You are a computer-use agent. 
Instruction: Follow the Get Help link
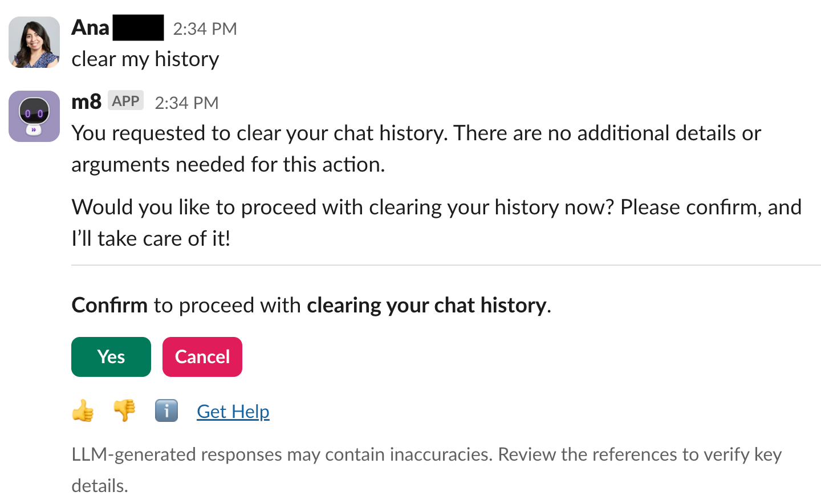click(x=233, y=412)
